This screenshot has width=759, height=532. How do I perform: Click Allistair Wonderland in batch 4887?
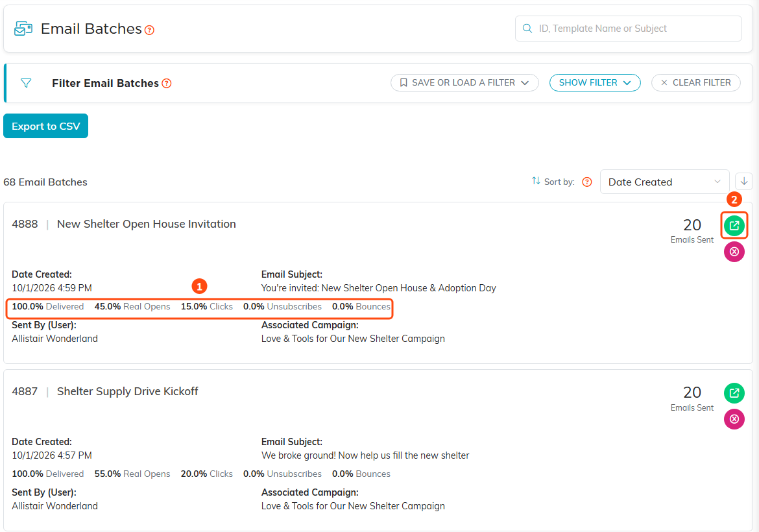54,506
